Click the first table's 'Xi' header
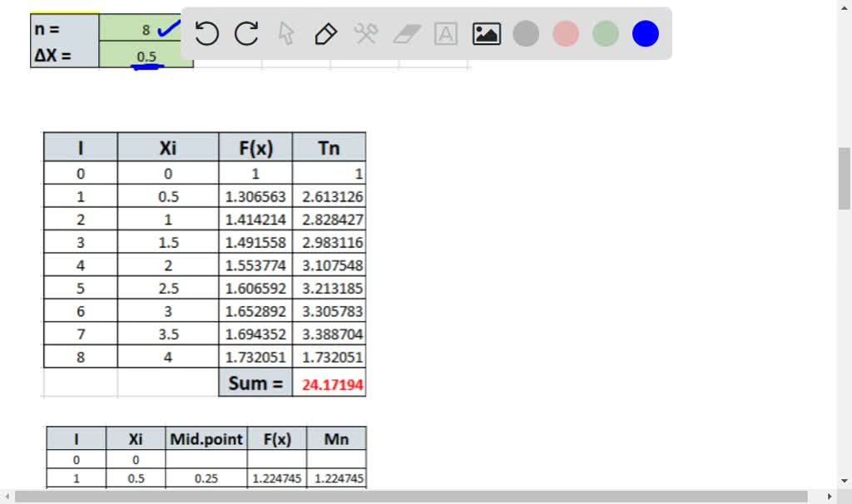The width and height of the screenshot is (852, 504). click(168, 147)
